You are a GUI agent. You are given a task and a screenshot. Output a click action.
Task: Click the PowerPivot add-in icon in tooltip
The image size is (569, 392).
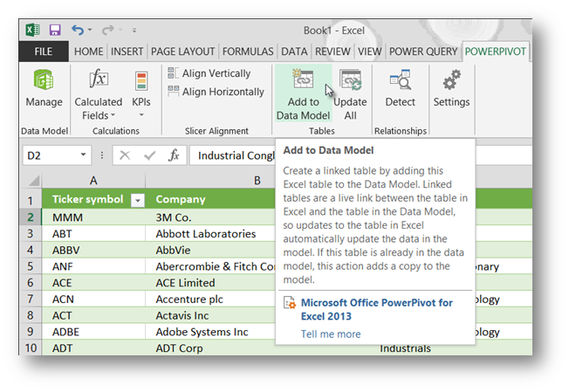tap(290, 303)
